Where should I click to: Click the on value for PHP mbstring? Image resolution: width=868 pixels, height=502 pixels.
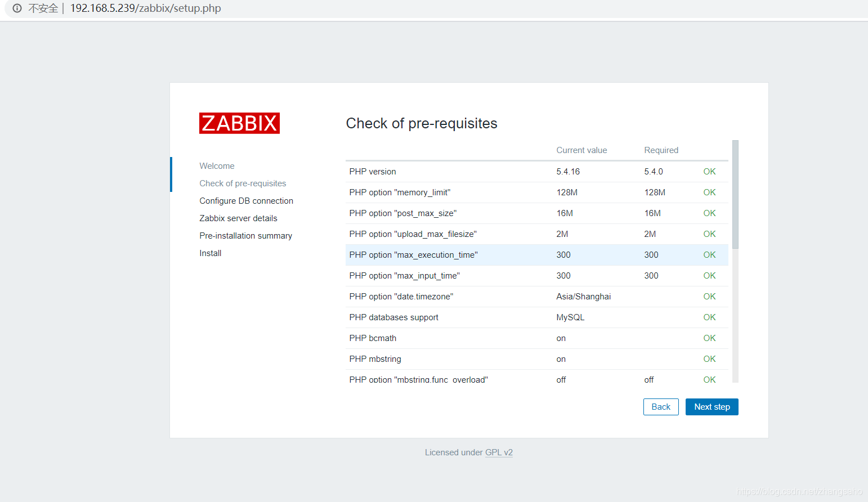[561, 359]
